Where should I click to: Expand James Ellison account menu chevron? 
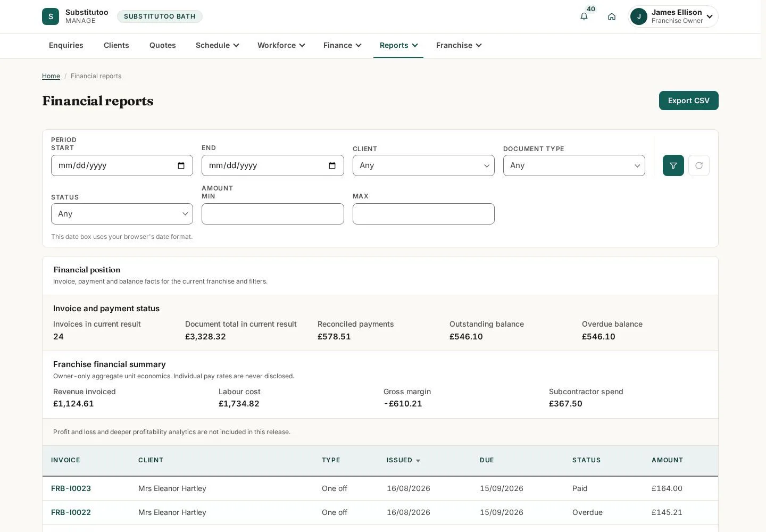click(x=710, y=16)
